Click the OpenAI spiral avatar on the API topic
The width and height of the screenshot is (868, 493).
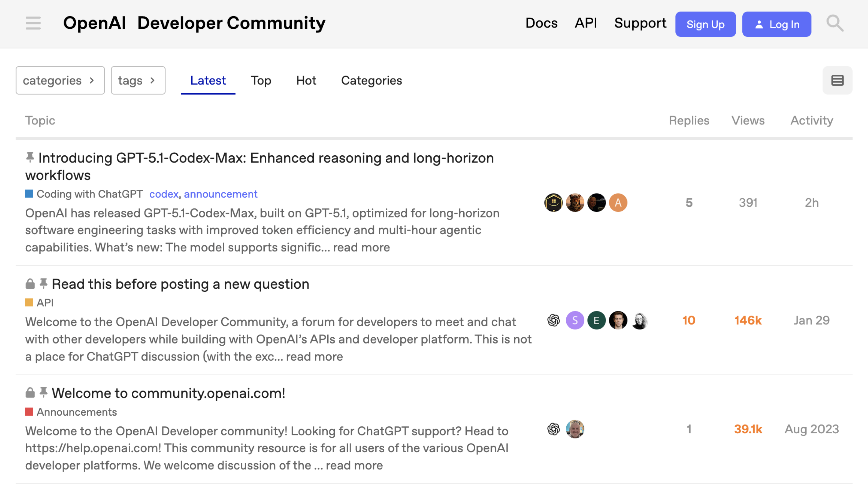(554, 320)
